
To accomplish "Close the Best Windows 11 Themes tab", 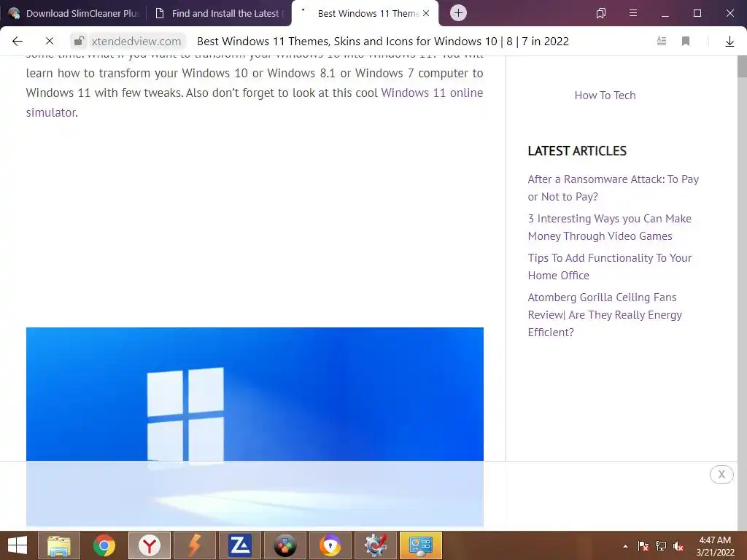I will pos(426,13).
